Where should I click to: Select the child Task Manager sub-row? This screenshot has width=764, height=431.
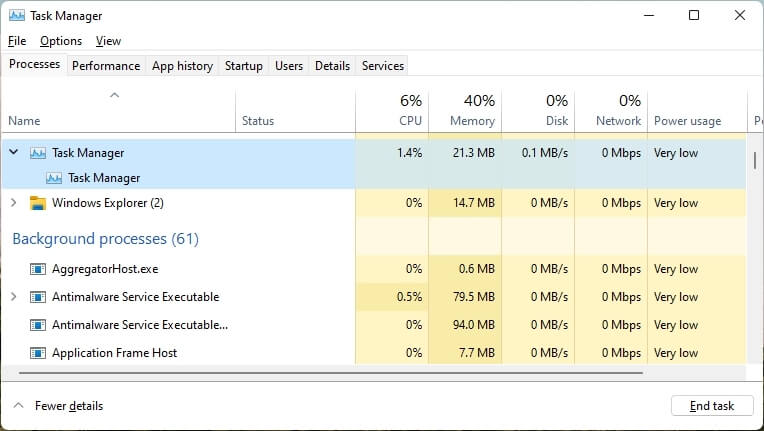click(374, 178)
